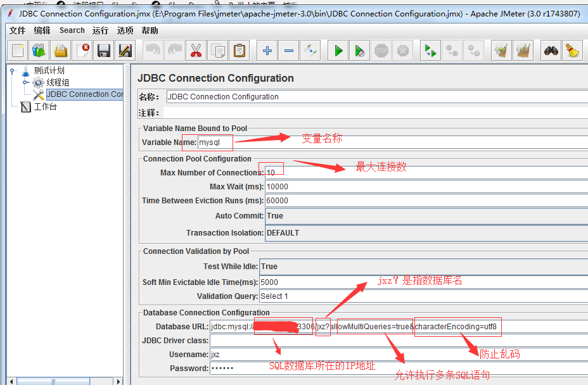Click the Clear All results icon
This screenshot has height=385, width=588.
tap(523, 51)
